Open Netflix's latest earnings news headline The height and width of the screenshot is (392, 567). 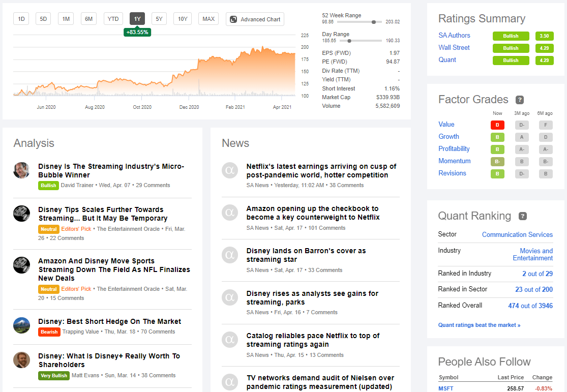[321, 171]
